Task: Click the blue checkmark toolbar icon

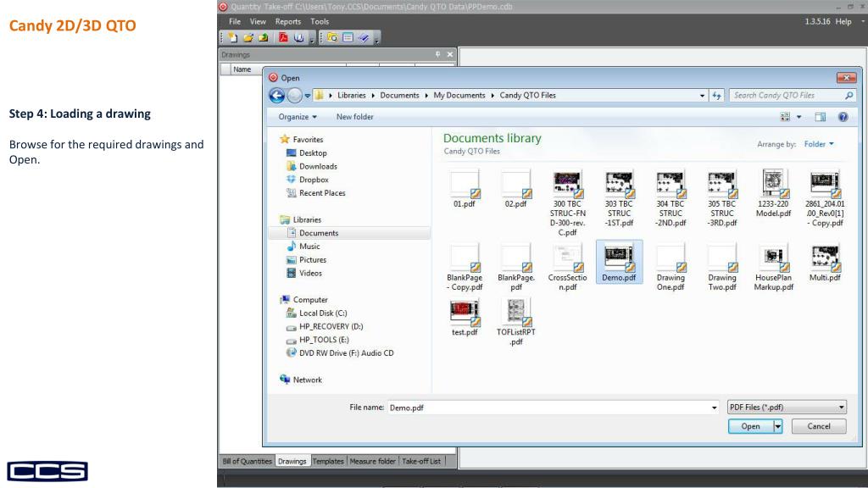Action: point(363,37)
